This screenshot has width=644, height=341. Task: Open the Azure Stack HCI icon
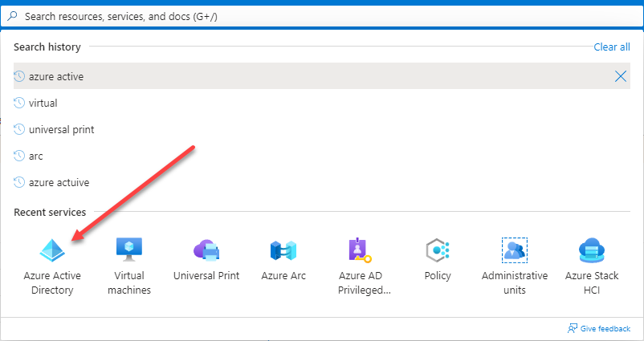592,250
